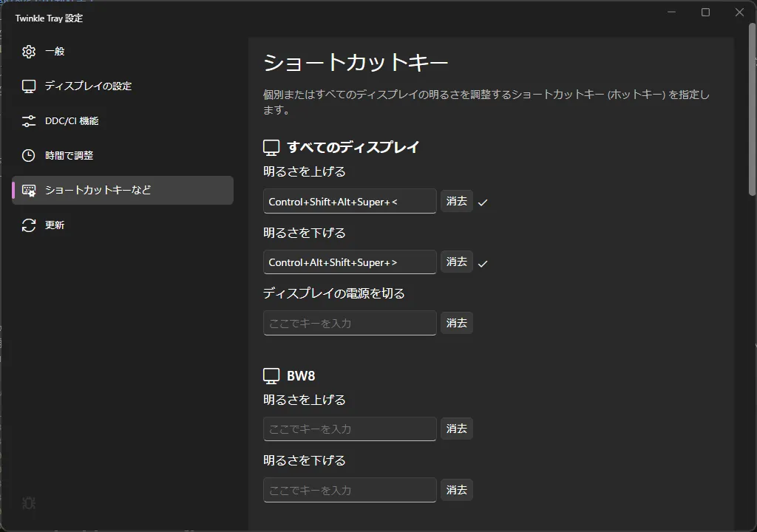757x532 pixels.
Task: Click the refresh icon next to 更新
Action: pyautogui.click(x=28, y=225)
